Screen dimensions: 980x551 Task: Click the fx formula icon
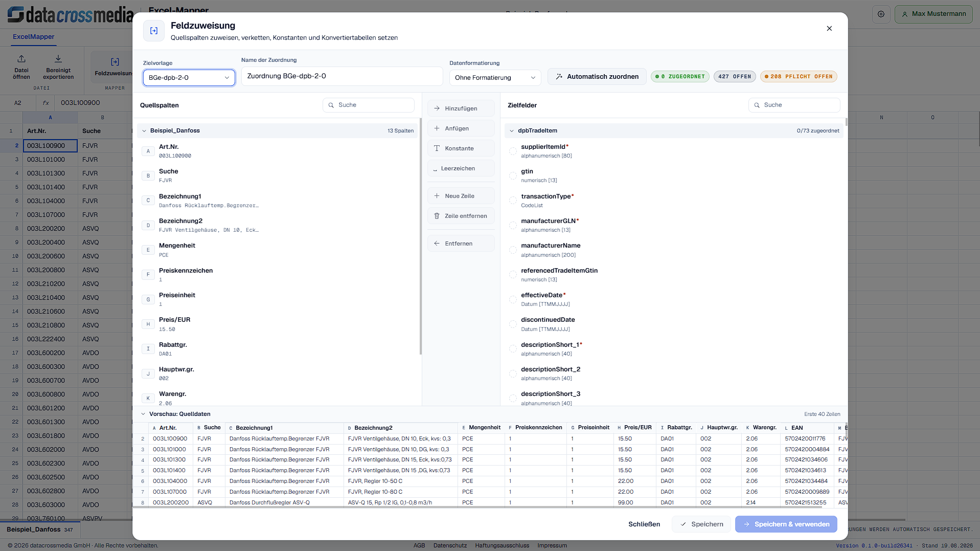[46, 103]
